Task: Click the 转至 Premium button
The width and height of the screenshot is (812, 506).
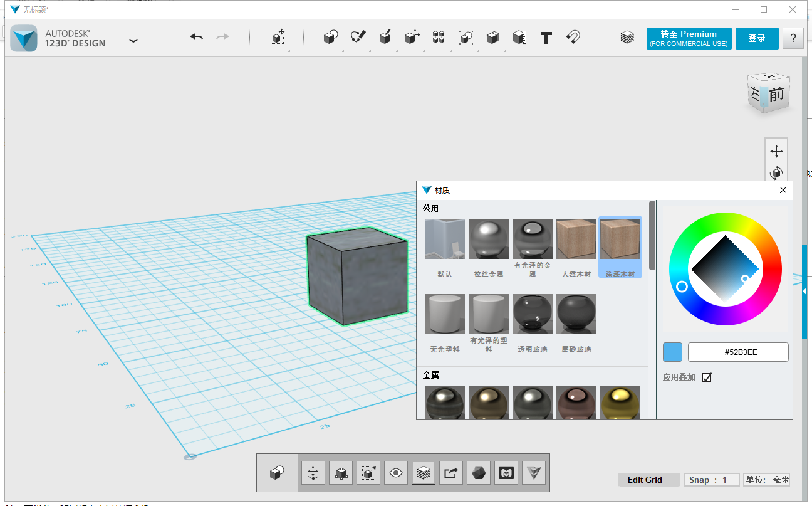Action: click(x=689, y=38)
